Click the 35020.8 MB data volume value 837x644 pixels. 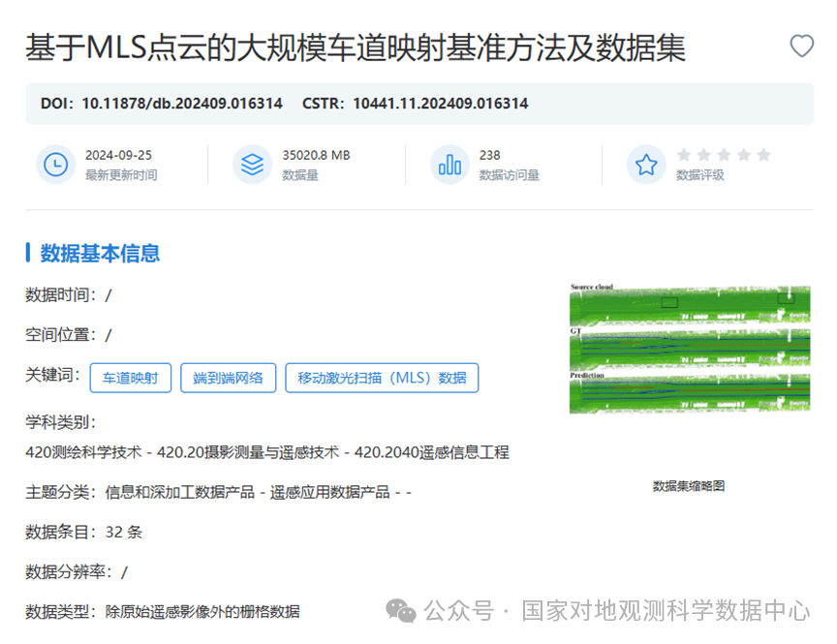316,155
